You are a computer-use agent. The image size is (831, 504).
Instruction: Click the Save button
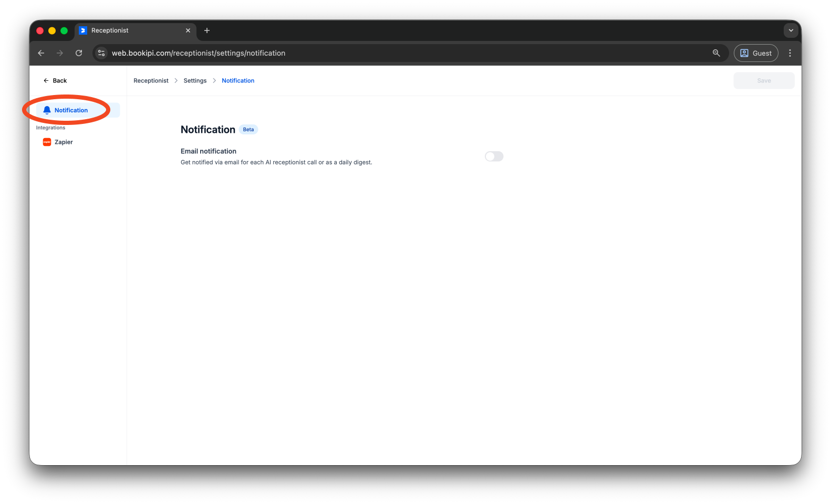pos(764,80)
